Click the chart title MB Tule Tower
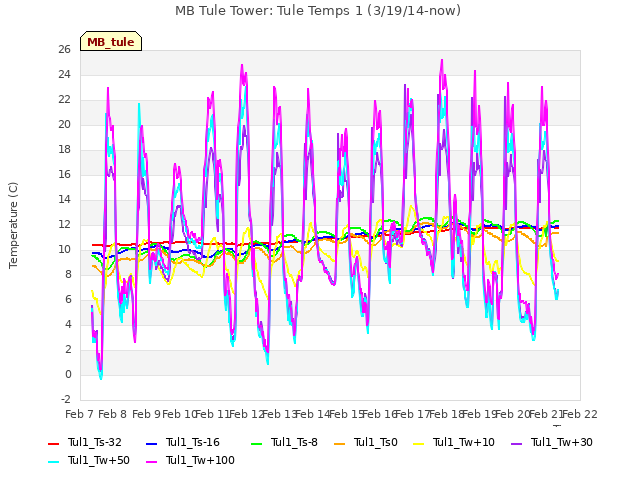 tap(318, 11)
